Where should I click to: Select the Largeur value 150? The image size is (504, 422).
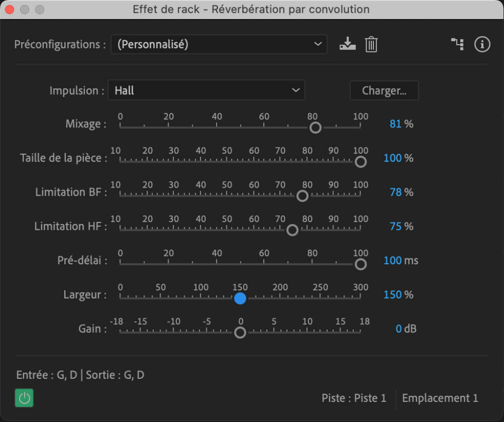click(x=392, y=295)
